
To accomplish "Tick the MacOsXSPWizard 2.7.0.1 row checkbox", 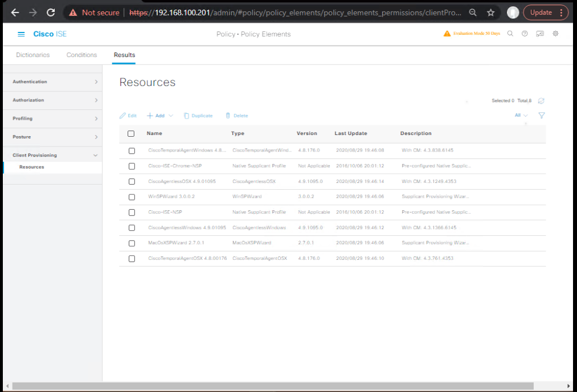I will (132, 243).
